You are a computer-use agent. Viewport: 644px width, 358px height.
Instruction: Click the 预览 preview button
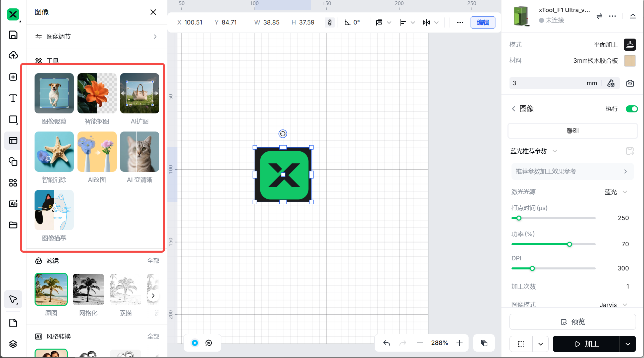coord(572,322)
